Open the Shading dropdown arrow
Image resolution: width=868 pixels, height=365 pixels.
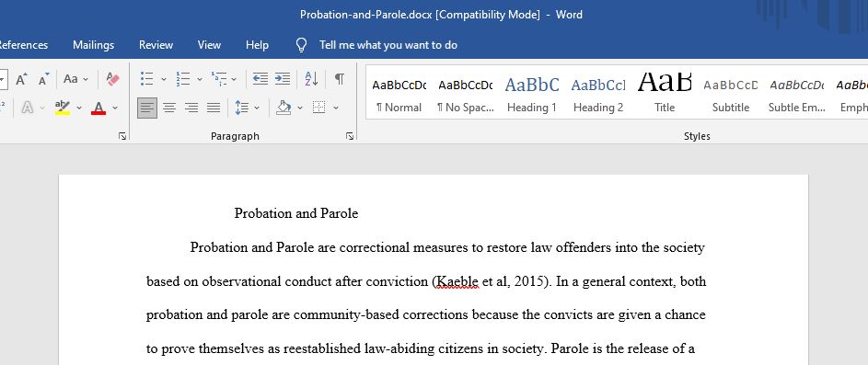point(300,108)
